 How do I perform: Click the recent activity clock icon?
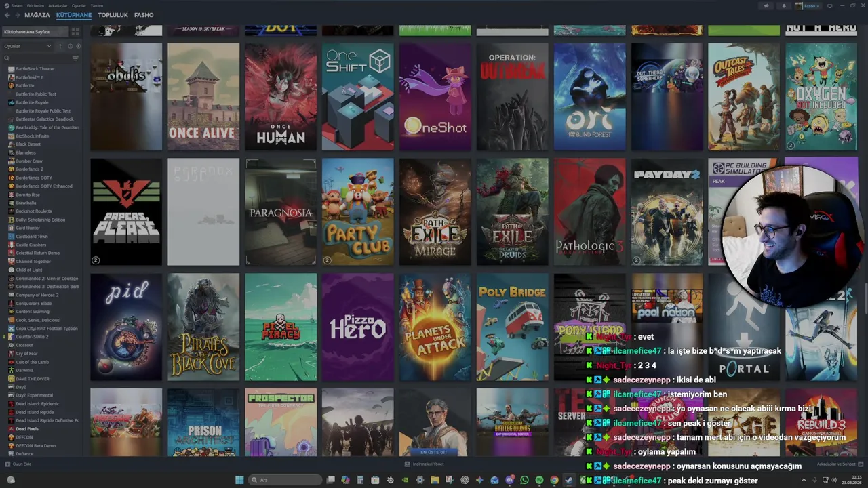pyautogui.click(x=70, y=46)
